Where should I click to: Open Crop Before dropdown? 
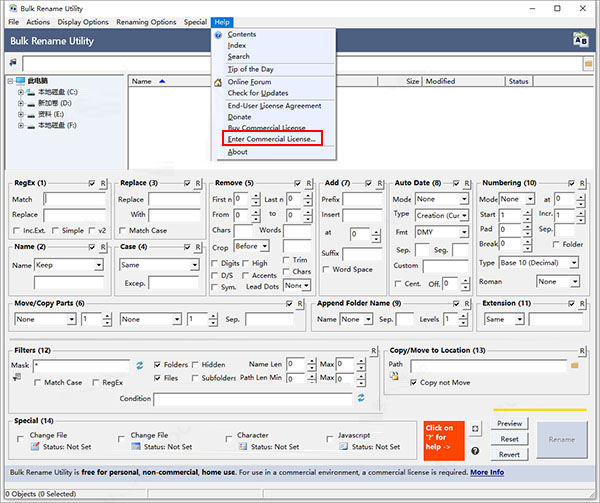coord(265,246)
